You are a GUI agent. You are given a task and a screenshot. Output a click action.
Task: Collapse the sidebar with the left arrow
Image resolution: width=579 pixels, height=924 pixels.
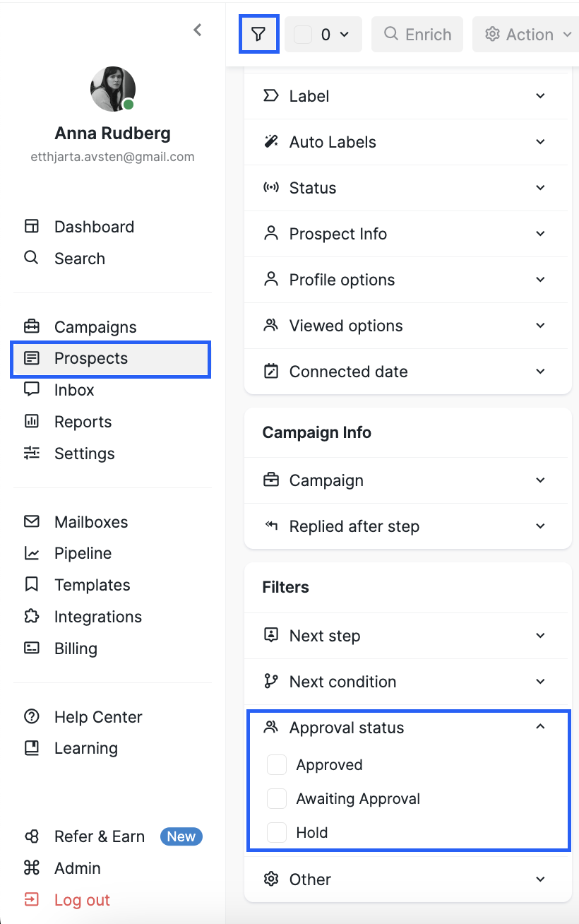tap(198, 30)
